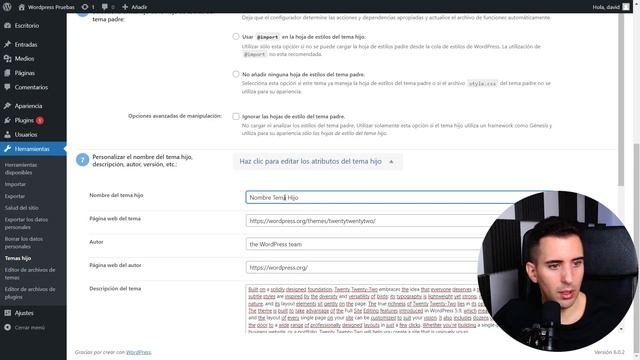Screen dimensions: 640x360
Task: Click the Apariencia brush icon
Action: click(7, 106)
